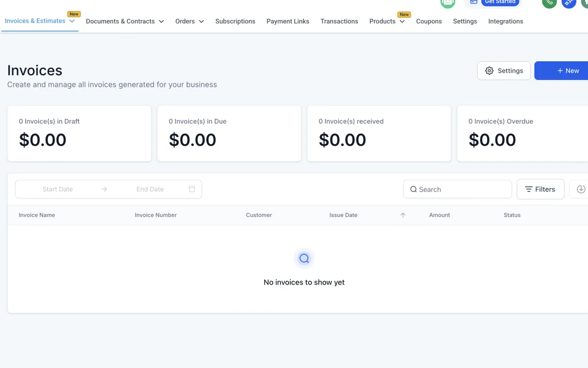Image resolution: width=588 pixels, height=368 pixels.
Task: Open the Settings tab in navigation
Action: click(465, 22)
